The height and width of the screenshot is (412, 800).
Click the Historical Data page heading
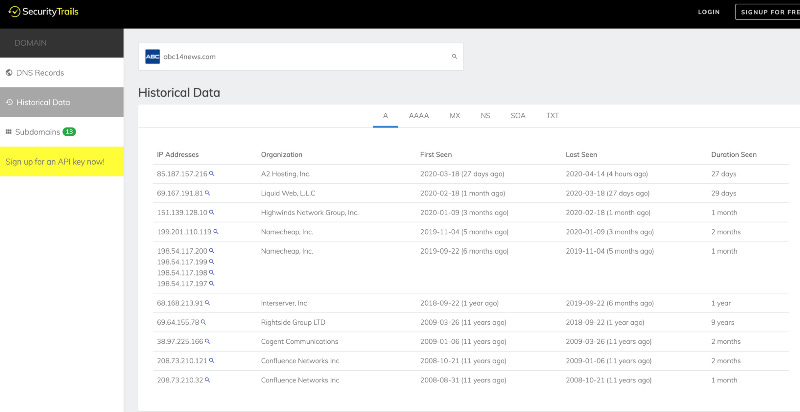point(179,93)
